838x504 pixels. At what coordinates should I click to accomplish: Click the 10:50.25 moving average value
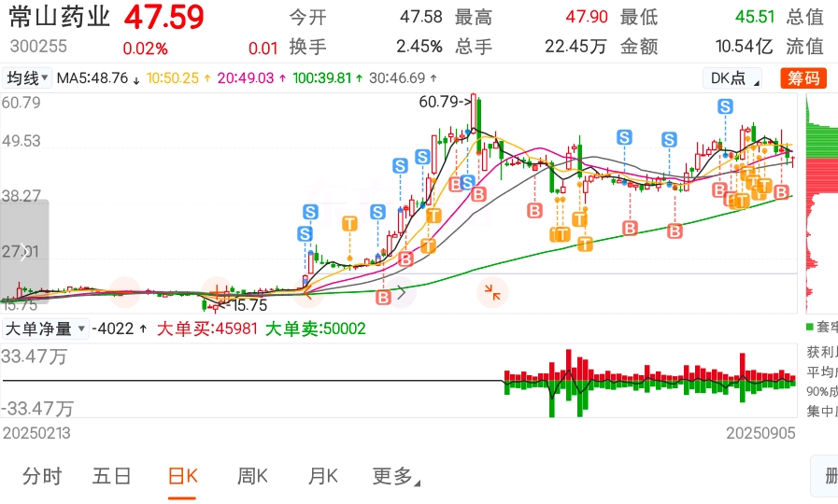(x=178, y=78)
